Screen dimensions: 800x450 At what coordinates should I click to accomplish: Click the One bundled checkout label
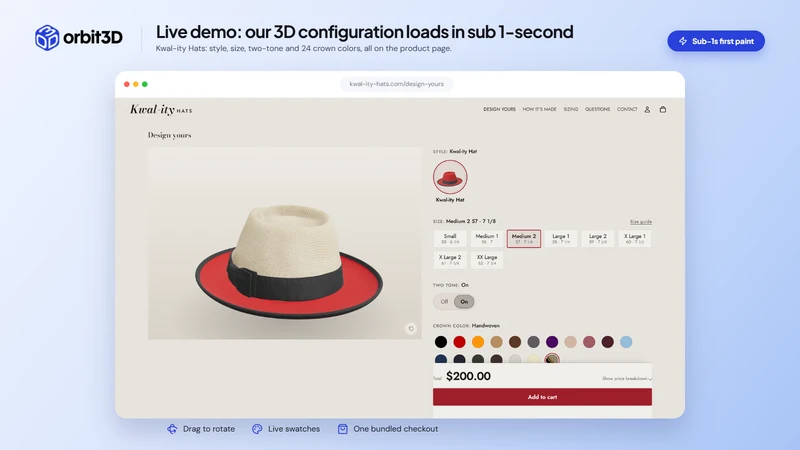click(x=395, y=429)
